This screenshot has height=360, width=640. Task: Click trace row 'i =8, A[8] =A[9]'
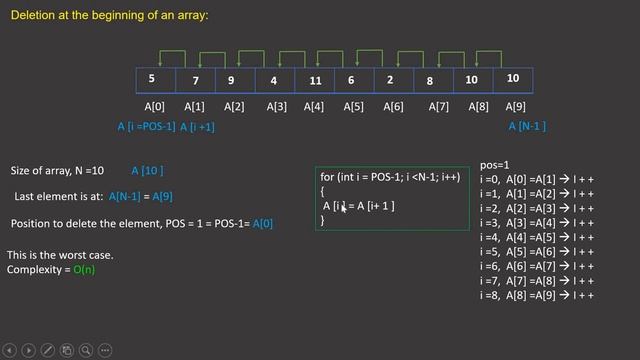537,295
